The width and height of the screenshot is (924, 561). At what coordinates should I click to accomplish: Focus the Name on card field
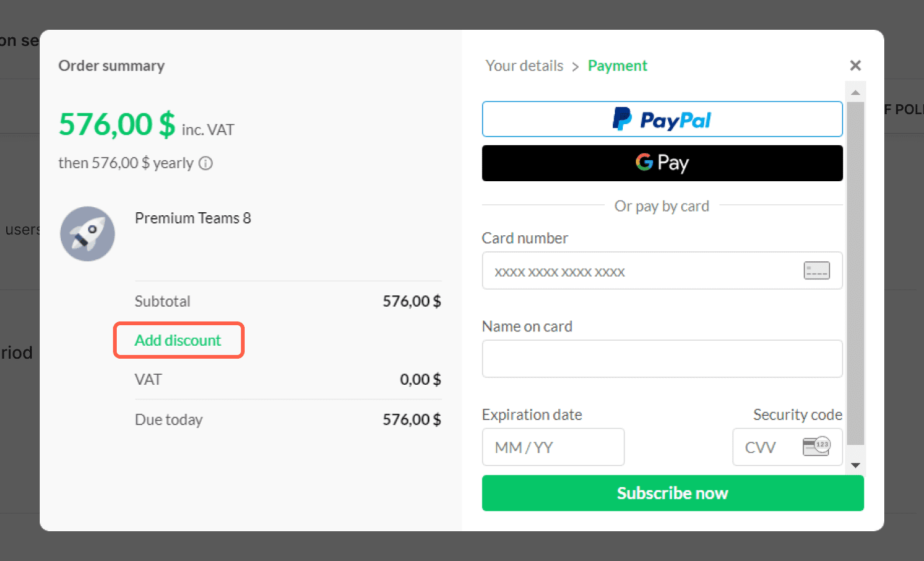coord(662,359)
